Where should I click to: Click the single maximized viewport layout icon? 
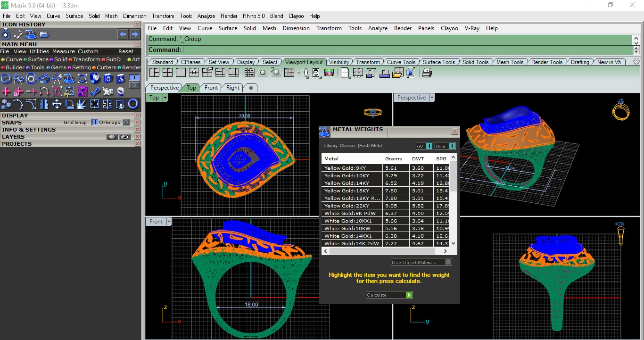tap(181, 73)
